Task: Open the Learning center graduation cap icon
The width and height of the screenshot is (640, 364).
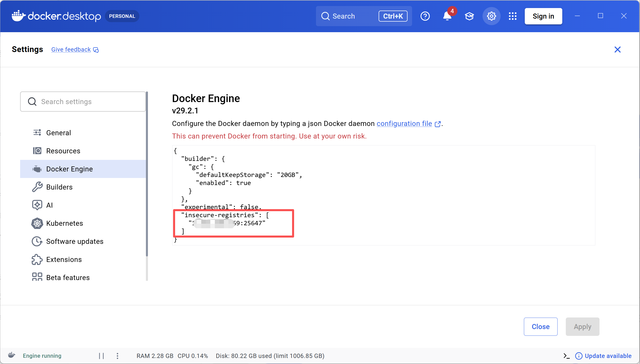Action: point(469,16)
